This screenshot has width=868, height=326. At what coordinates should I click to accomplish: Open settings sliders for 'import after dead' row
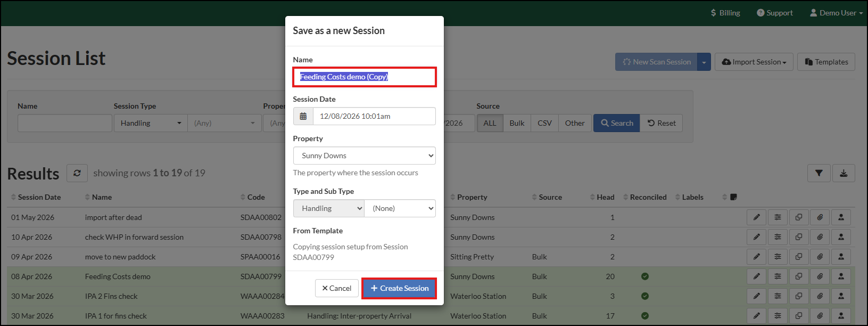click(778, 217)
